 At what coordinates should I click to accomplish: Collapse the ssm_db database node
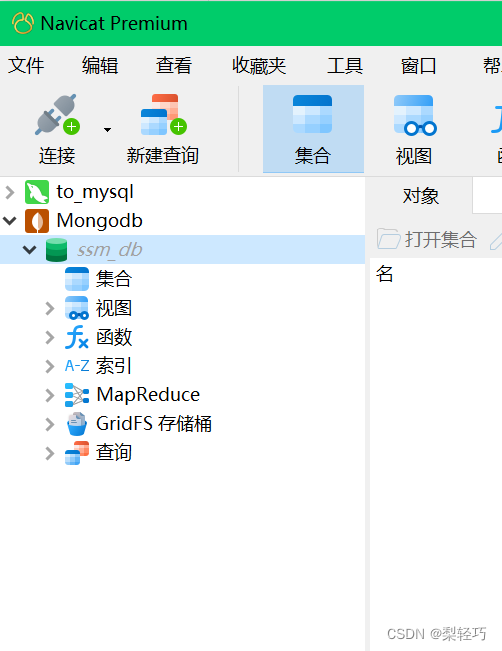tap(29, 250)
